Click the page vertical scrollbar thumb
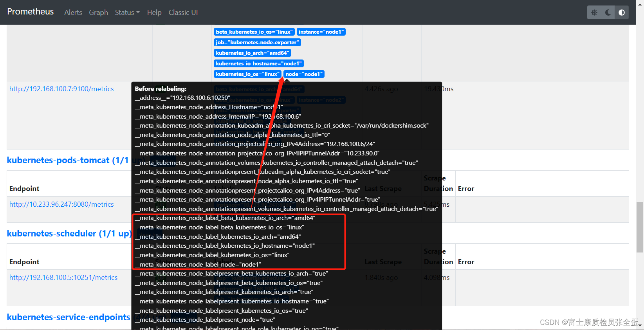Viewport: 644px width, 330px height. click(x=640, y=227)
